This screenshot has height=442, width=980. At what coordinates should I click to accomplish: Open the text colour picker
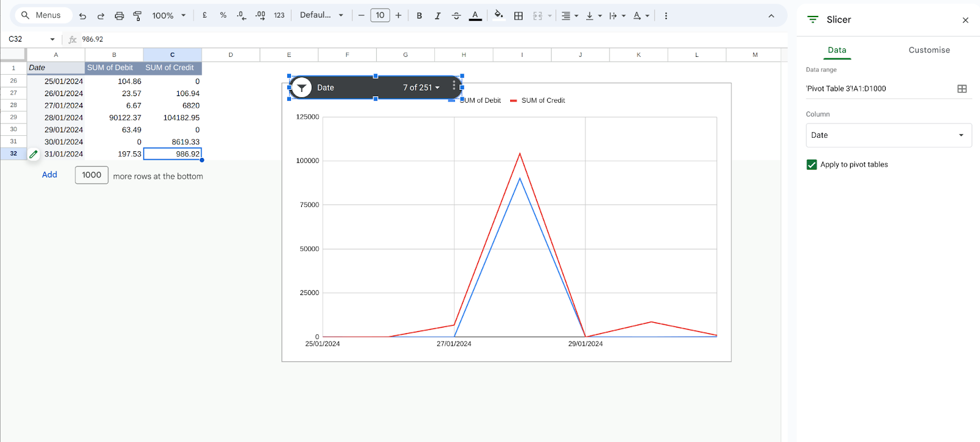pyautogui.click(x=475, y=16)
